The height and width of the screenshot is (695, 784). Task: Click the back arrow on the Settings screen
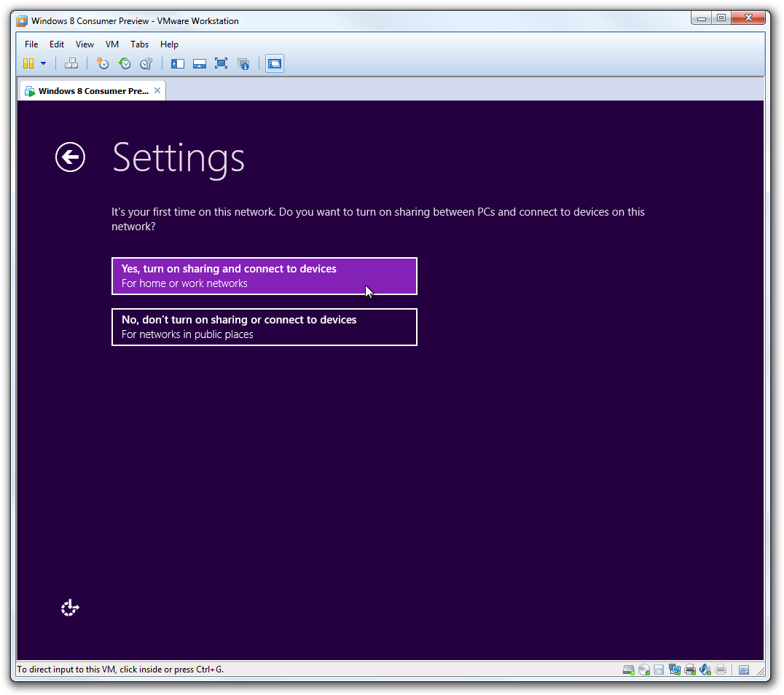point(70,157)
